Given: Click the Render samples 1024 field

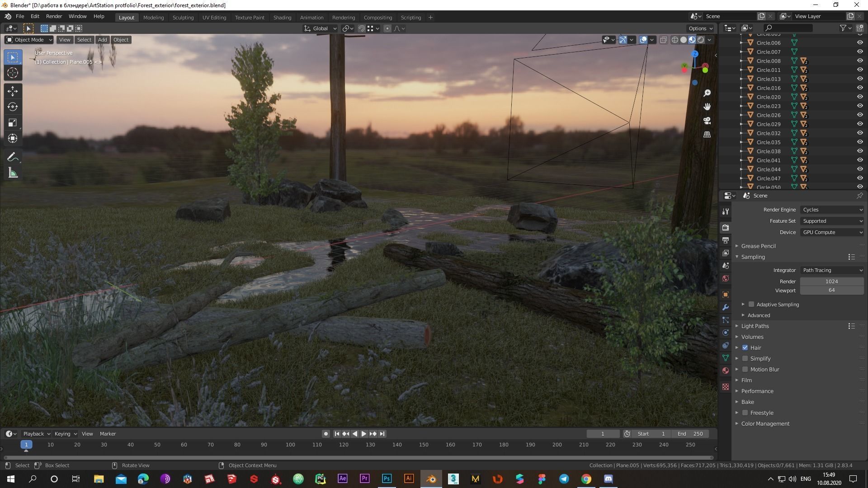Looking at the screenshot, I should click(x=831, y=282).
